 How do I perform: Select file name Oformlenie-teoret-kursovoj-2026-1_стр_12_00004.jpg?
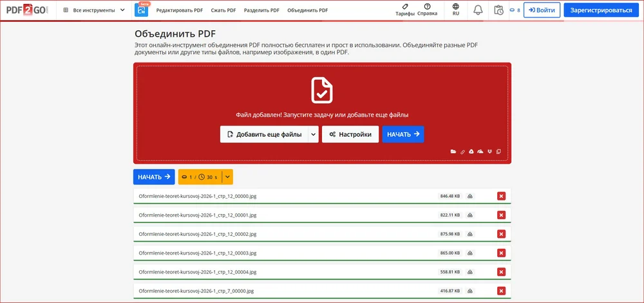pos(198,272)
